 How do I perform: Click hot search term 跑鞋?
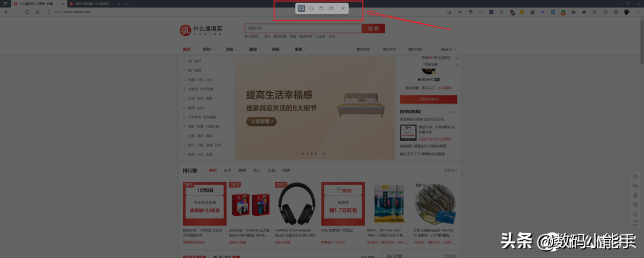pyautogui.click(x=293, y=36)
